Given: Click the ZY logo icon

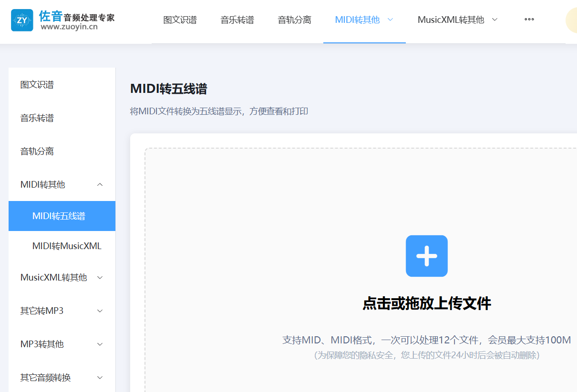Looking at the screenshot, I should [22, 20].
